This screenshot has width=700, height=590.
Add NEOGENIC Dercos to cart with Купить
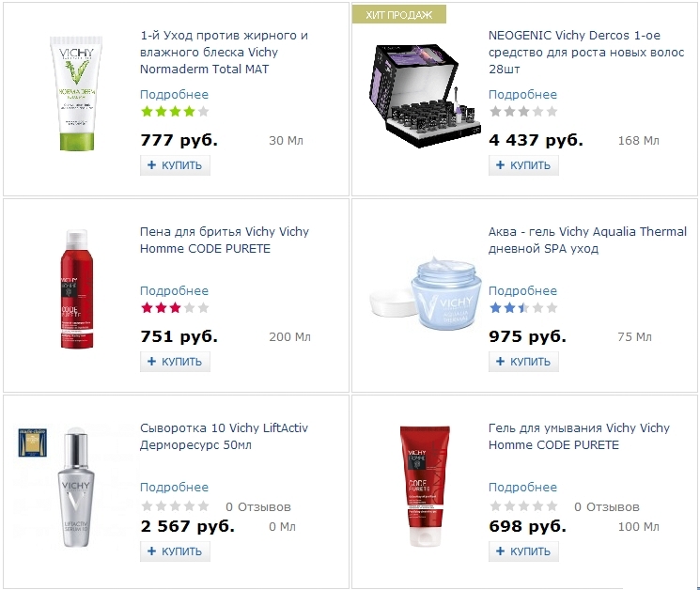tap(523, 165)
